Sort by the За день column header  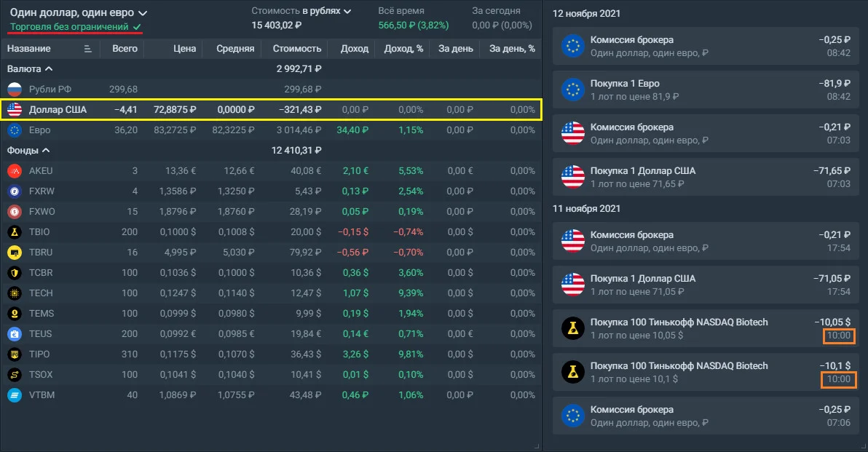pos(456,49)
